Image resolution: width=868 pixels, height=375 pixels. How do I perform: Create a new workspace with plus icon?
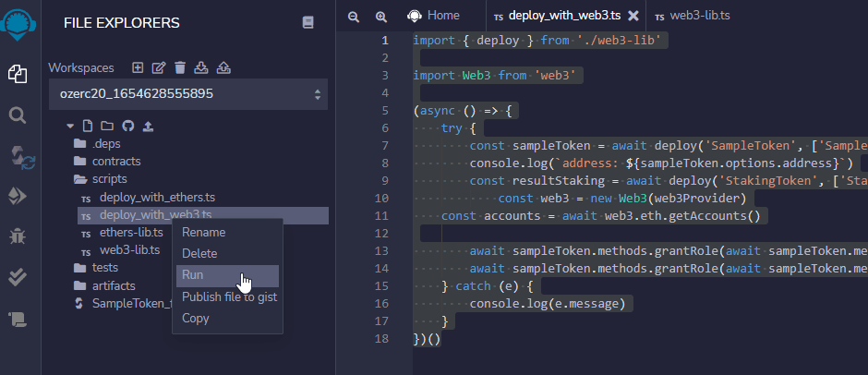pyautogui.click(x=138, y=67)
